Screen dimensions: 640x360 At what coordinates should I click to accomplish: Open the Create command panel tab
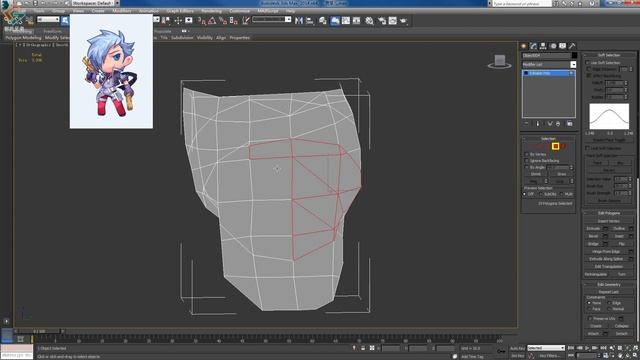coord(524,46)
